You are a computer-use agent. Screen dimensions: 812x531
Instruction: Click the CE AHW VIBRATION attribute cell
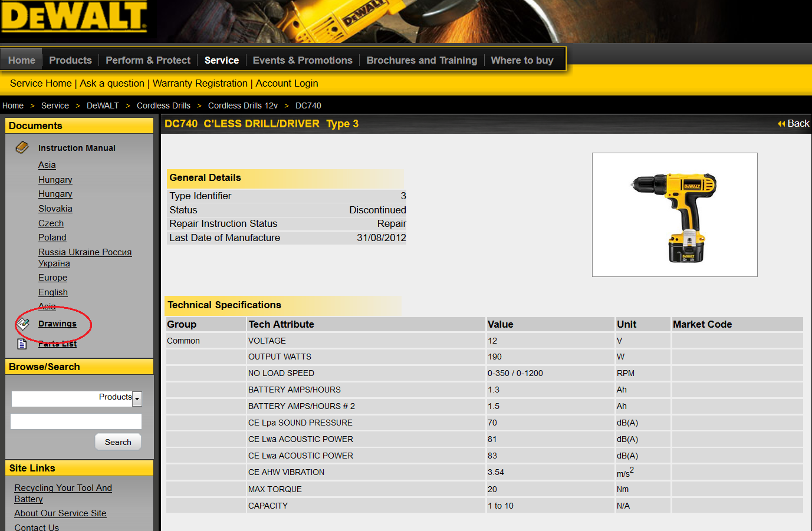coord(366,472)
